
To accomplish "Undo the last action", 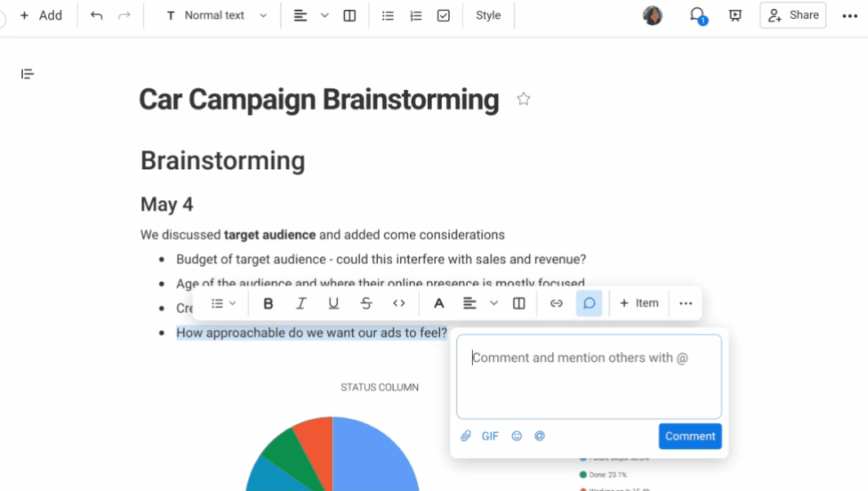I will coord(96,16).
